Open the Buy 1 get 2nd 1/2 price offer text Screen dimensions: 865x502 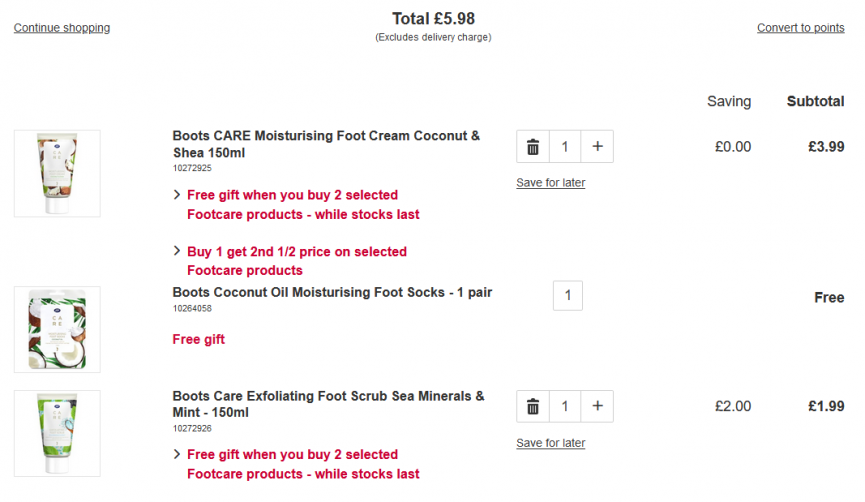[297, 261]
